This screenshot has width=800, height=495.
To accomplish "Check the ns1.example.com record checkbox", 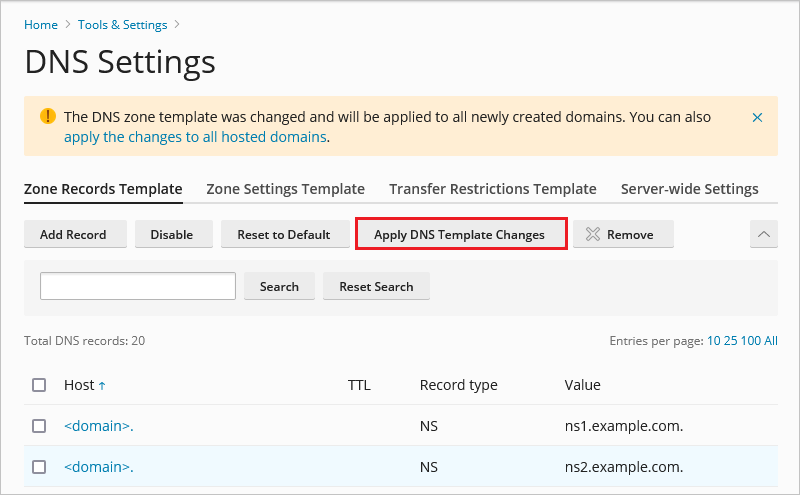I will (x=39, y=426).
